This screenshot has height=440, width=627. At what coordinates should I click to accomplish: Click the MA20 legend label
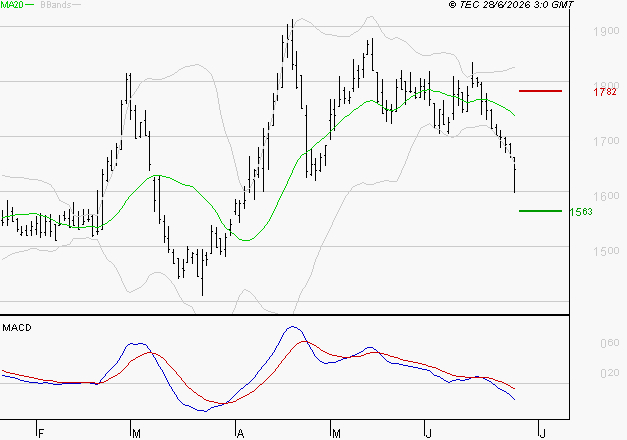tap(12, 5)
